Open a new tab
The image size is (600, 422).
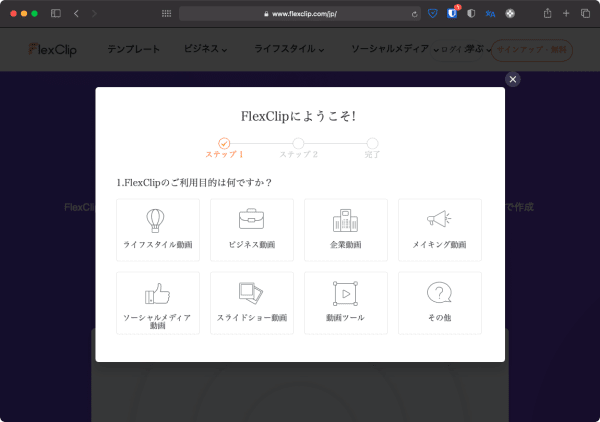pos(566,13)
